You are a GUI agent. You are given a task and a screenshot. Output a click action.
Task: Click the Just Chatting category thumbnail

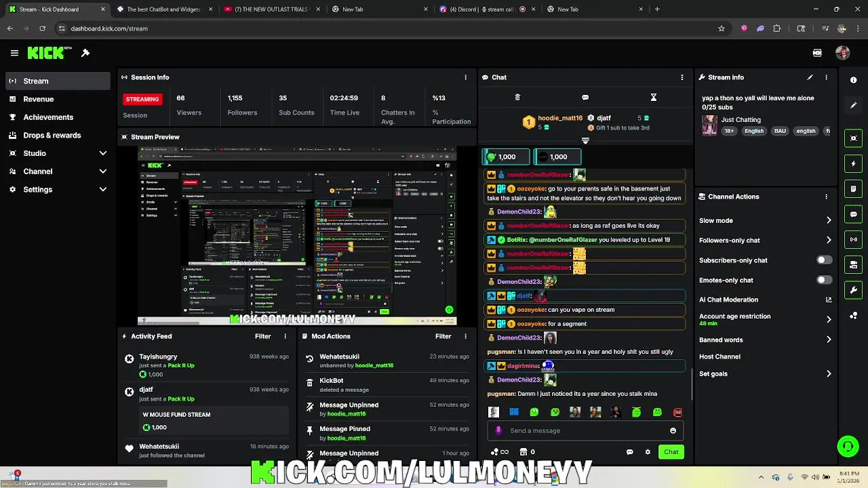709,125
